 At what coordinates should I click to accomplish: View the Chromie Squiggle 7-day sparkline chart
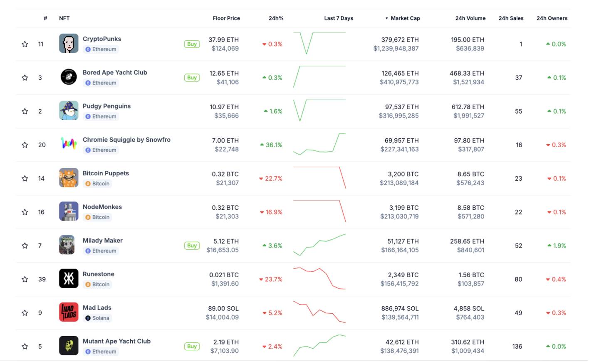click(x=319, y=144)
